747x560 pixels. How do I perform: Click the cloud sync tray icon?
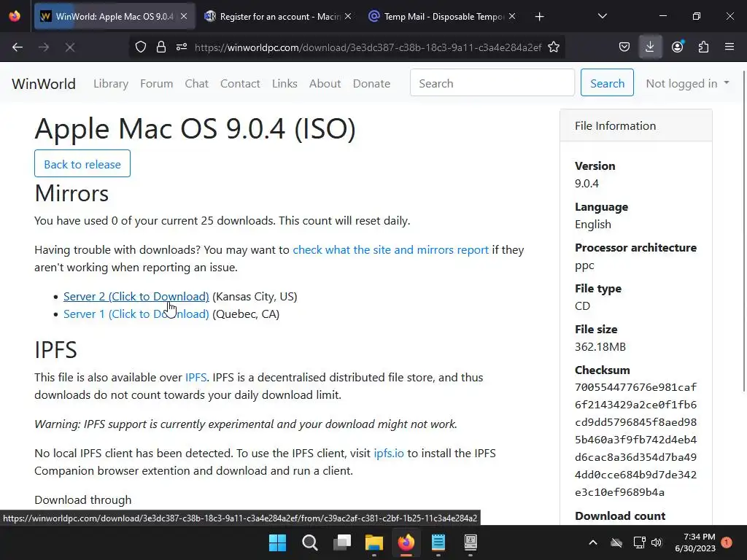click(x=616, y=542)
